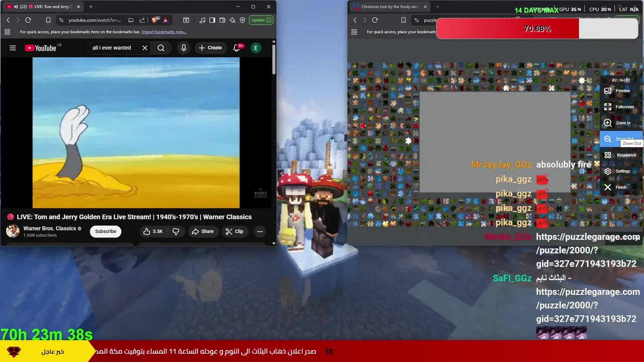
Task: Cast page icon in YouTube address bar
Action: [131, 20]
